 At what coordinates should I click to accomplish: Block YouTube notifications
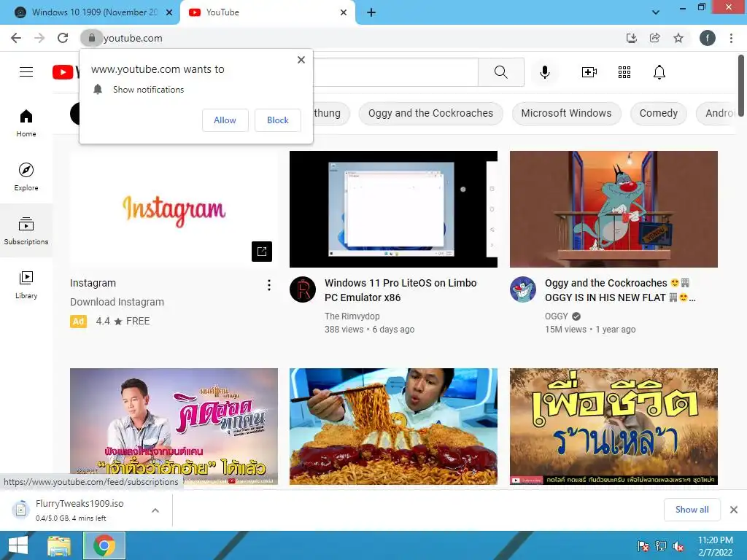pos(278,120)
